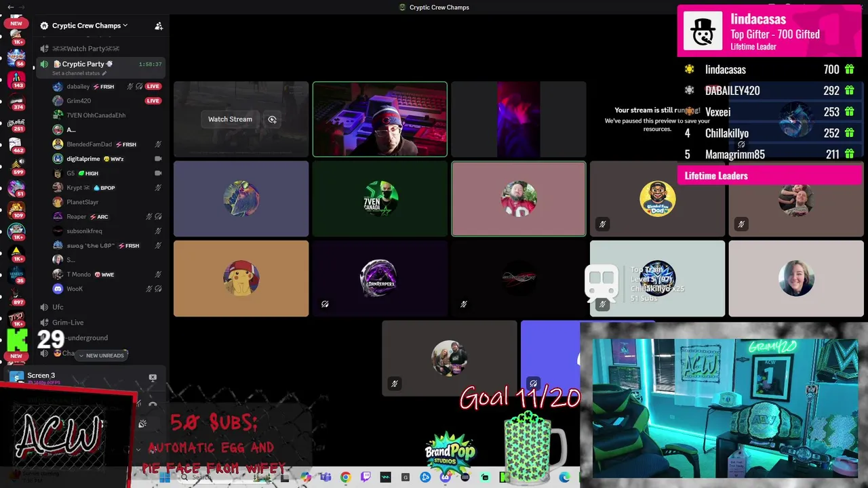Click the muted mic icon beside BlendedFamDad
This screenshot has width=868, height=488.
point(158,144)
